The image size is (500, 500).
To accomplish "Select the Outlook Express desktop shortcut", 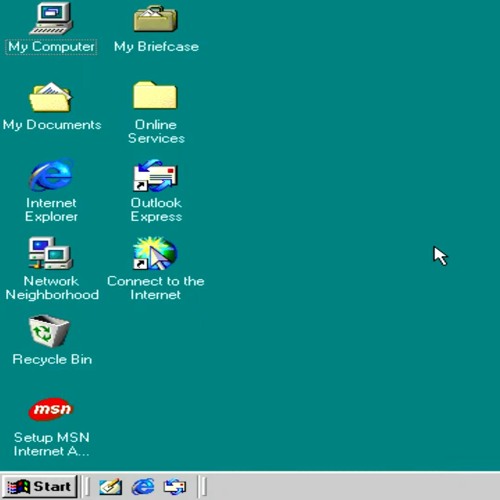I will tap(155, 175).
